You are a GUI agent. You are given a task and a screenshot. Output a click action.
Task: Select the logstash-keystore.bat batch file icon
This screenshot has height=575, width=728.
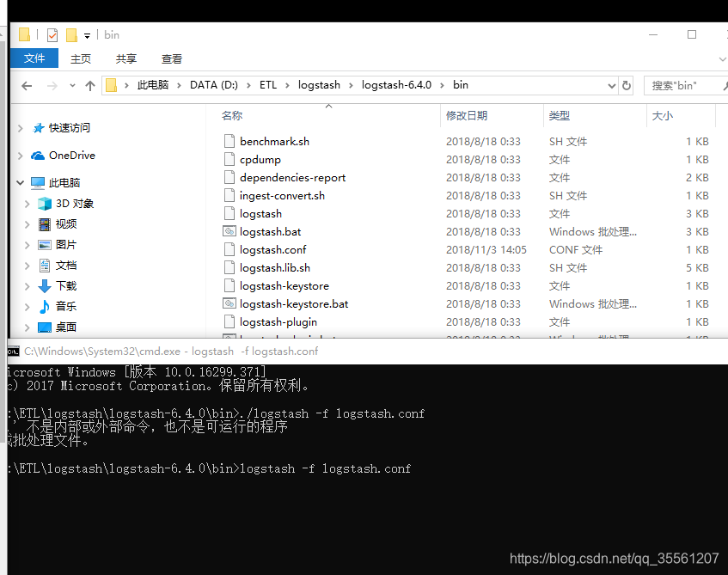(229, 303)
